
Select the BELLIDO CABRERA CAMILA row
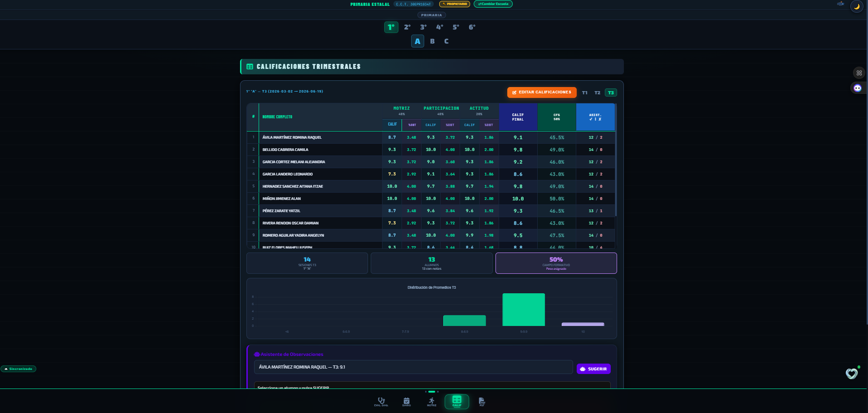coord(431,150)
